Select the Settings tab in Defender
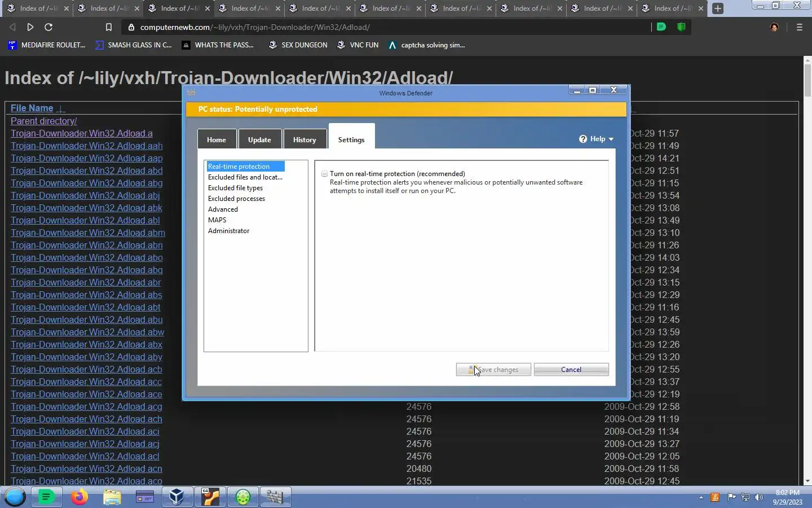Viewport: 812px width, 508px height. pos(351,137)
